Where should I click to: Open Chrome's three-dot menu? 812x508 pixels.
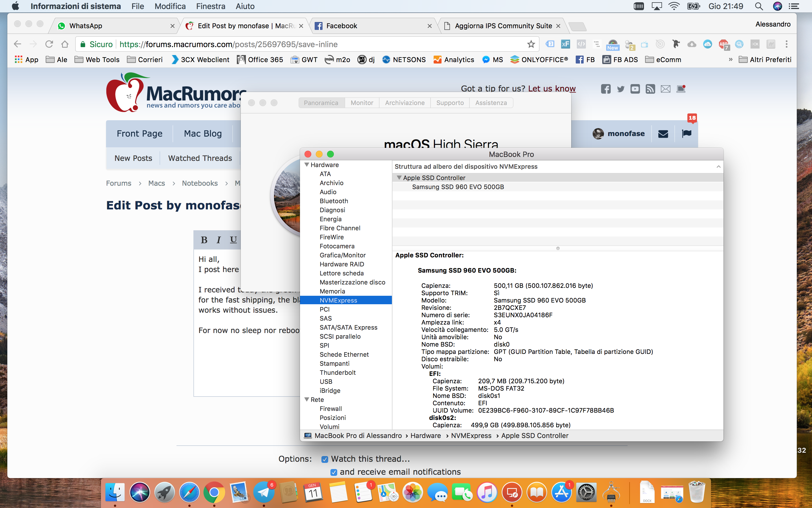click(x=787, y=44)
